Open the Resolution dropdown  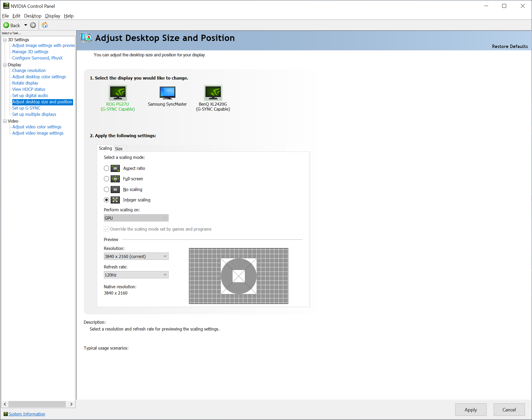[x=136, y=256]
